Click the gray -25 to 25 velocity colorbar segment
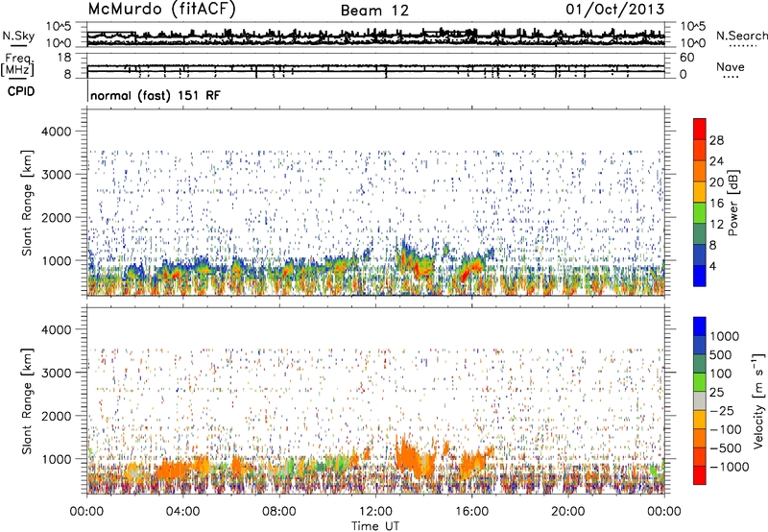768x532 pixels. 700,401
